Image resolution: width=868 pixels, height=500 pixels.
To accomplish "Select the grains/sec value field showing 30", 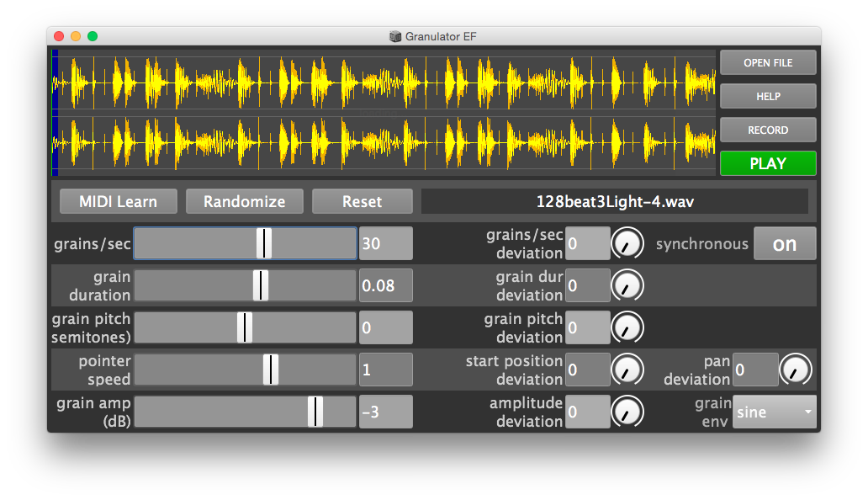I will tap(386, 243).
